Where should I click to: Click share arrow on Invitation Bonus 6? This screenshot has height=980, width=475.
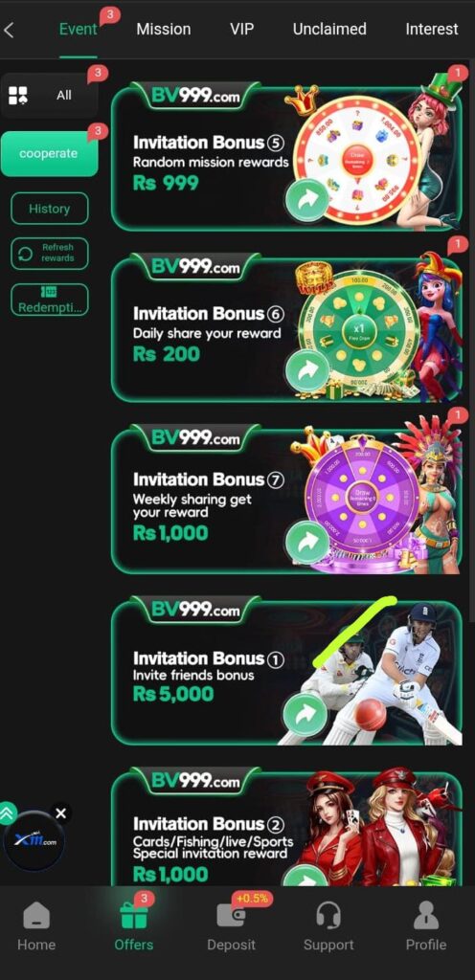pyautogui.click(x=306, y=371)
